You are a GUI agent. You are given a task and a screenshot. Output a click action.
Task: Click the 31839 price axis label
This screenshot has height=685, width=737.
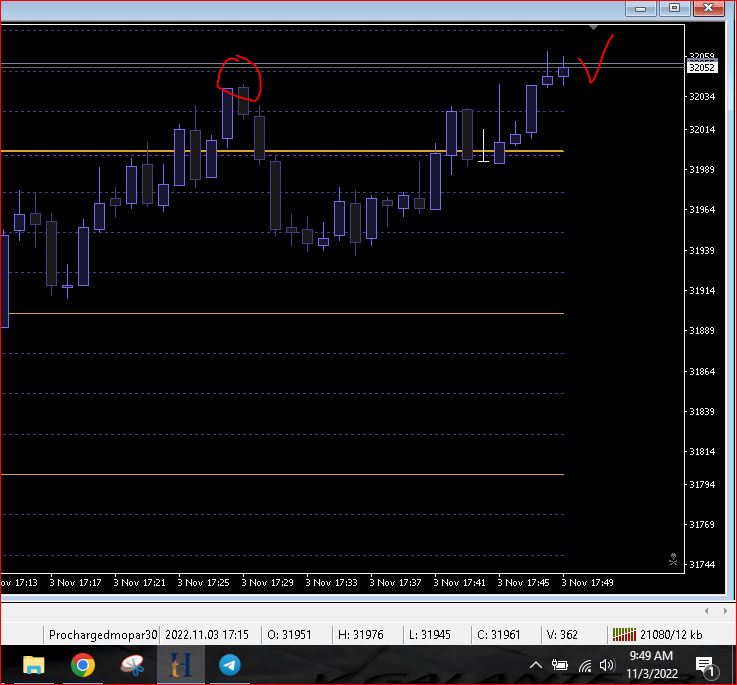coord(702,411)
